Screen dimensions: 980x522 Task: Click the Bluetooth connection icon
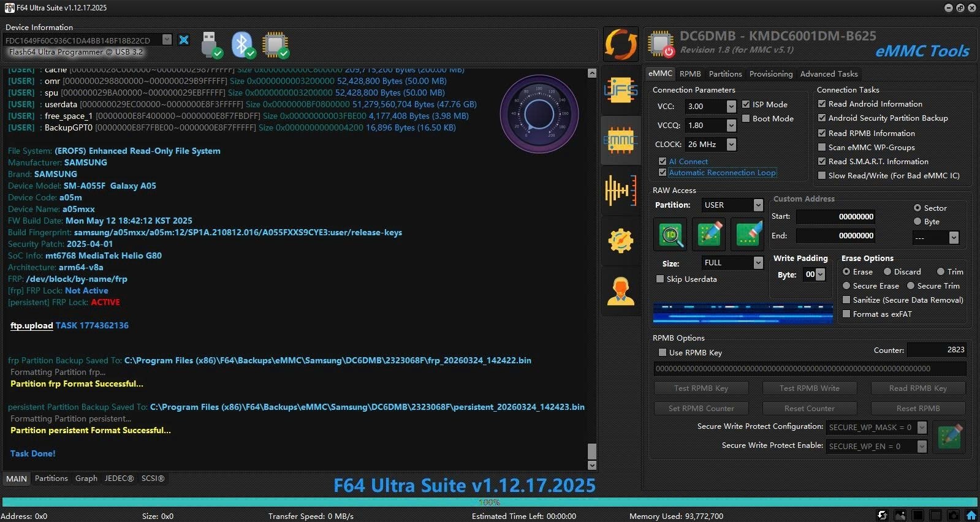point(243,44)
